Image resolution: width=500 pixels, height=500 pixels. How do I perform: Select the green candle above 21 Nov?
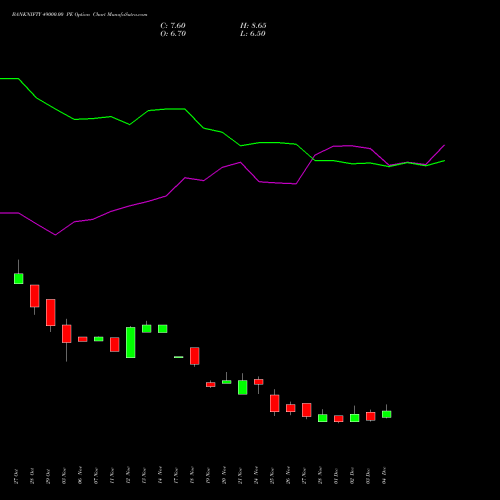tap(243, 387)
